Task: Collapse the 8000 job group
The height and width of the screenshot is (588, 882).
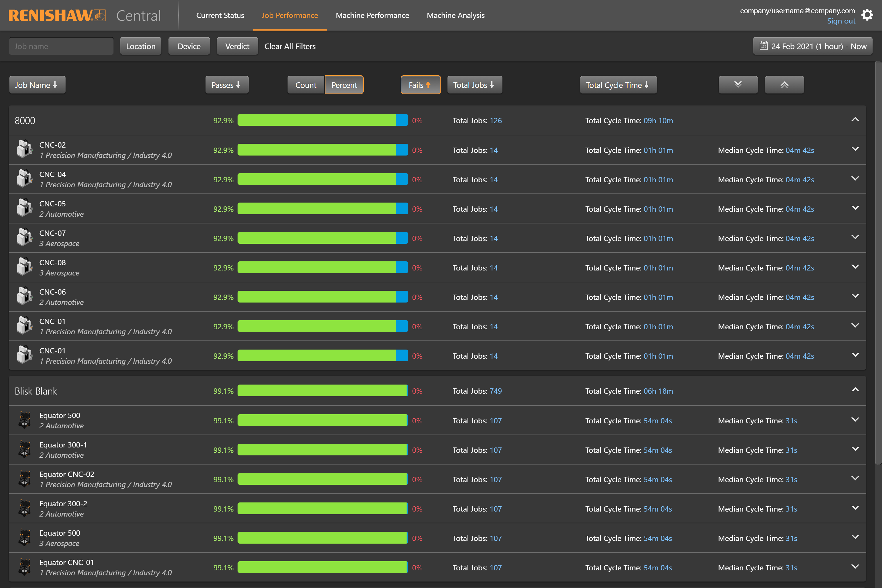Action: coord(855,119)
